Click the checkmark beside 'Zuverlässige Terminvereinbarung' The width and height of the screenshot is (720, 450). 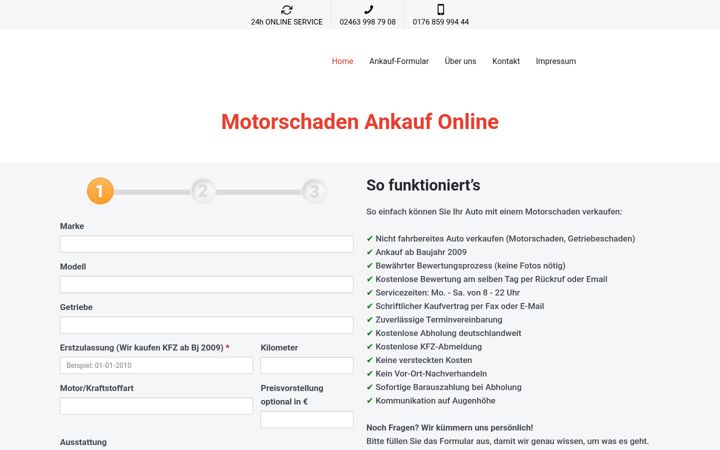370,319
